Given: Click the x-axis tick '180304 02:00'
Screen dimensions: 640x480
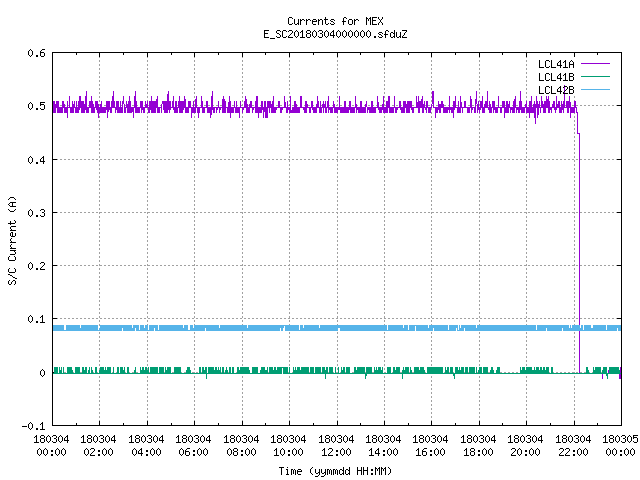Looking at the screenshot, I should coord(99,446).
